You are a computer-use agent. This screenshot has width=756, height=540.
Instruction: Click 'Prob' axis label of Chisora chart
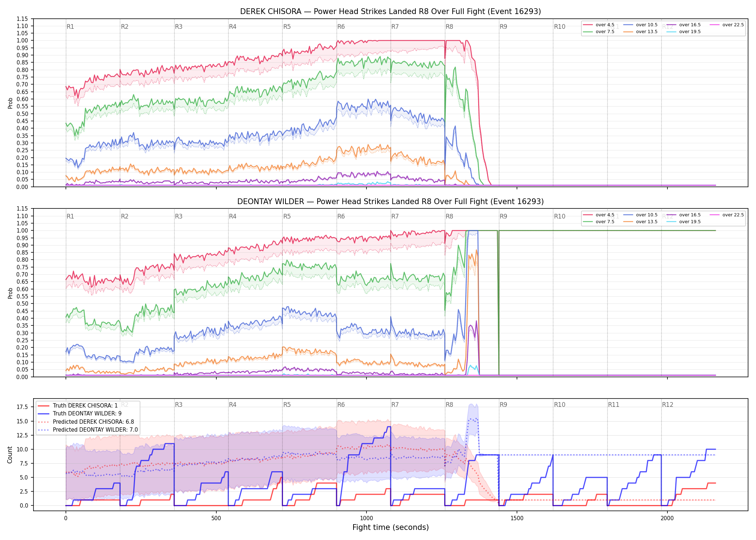tap(10, 103)
